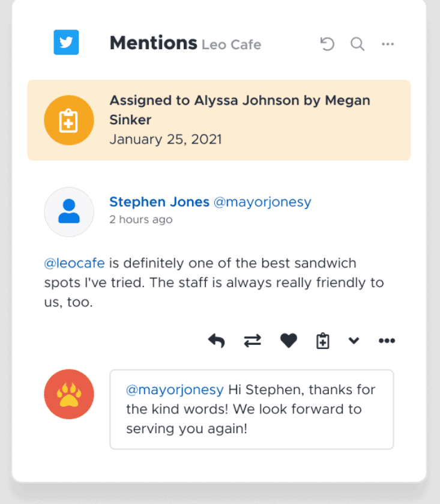Like the tweet with heart icon

[288, 341]
